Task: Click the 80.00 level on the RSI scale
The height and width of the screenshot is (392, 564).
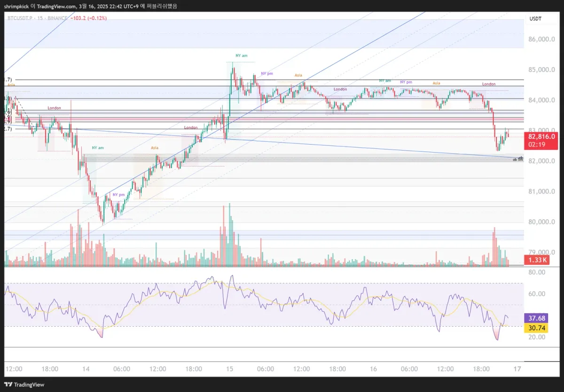Action: [x=536, y=272]
